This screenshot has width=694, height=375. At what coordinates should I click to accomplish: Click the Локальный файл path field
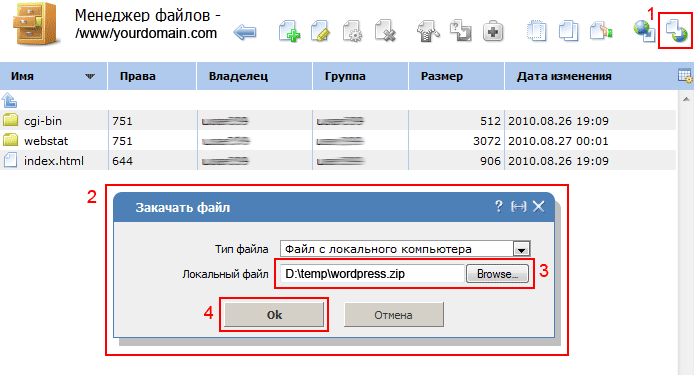pyautogui.click(x=372, y=274)
